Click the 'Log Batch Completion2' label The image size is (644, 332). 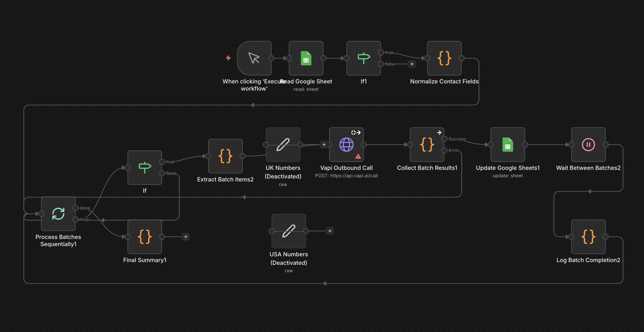coord(588,260)
